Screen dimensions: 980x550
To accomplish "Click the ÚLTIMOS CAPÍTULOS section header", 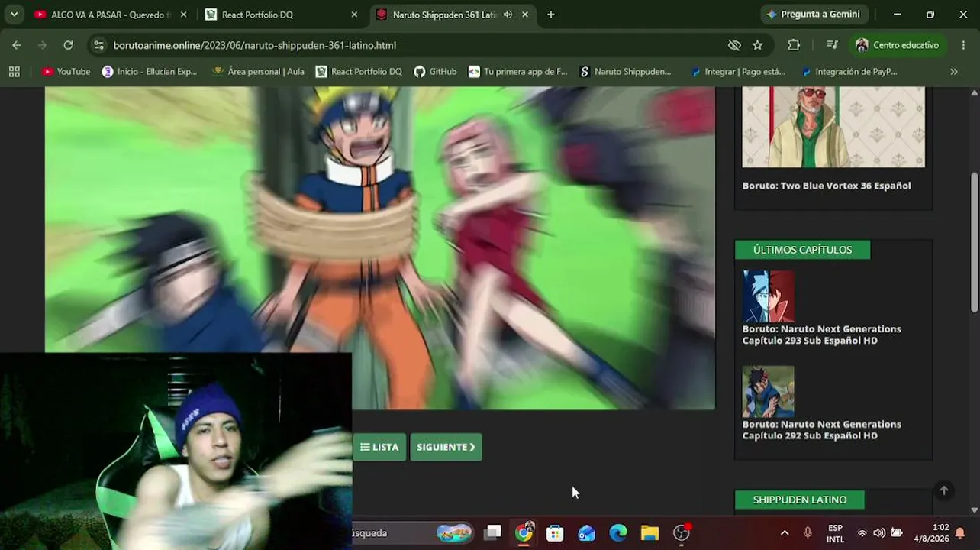I will click(x=802, y=250).
